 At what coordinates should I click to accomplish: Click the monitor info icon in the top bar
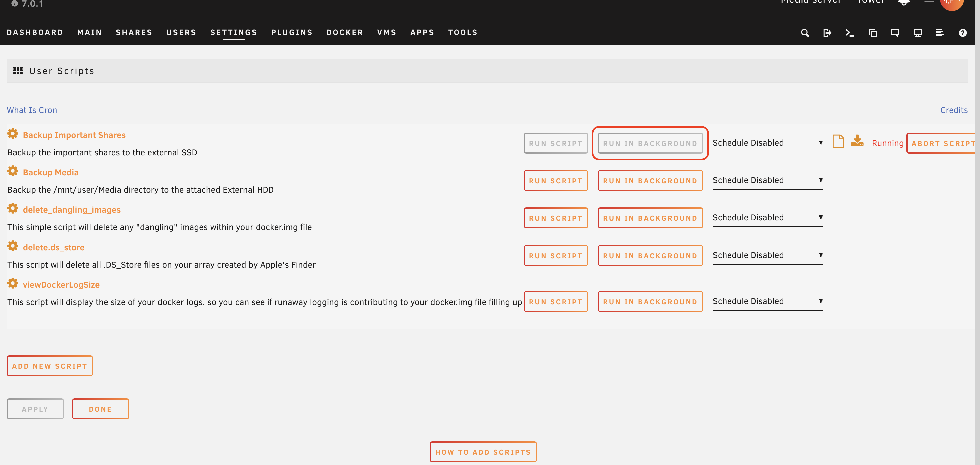pos(917,33)
